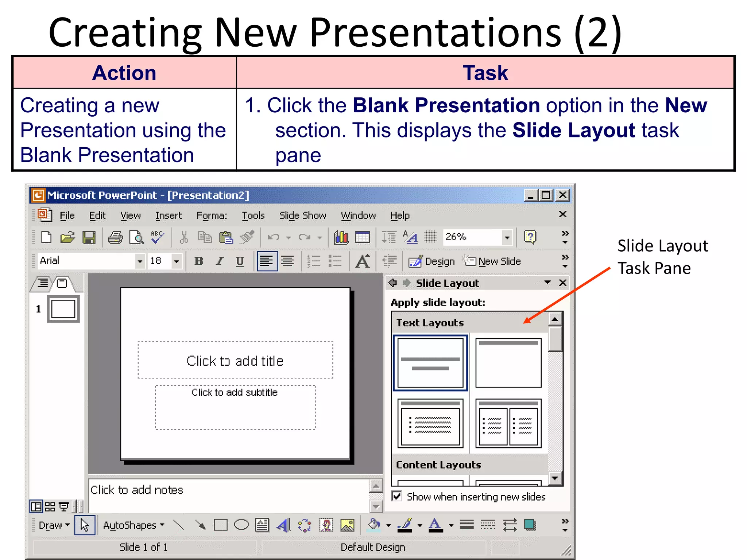Select the Insert WordArt icon
This screenshot has height=560, width=747.
(283, 525)
